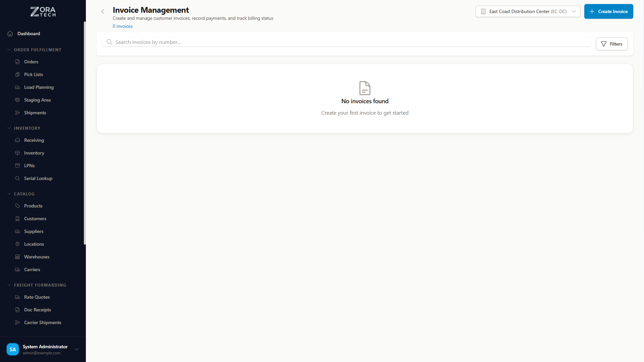
Task: Click the Locations pin icon
Action: 17,244
